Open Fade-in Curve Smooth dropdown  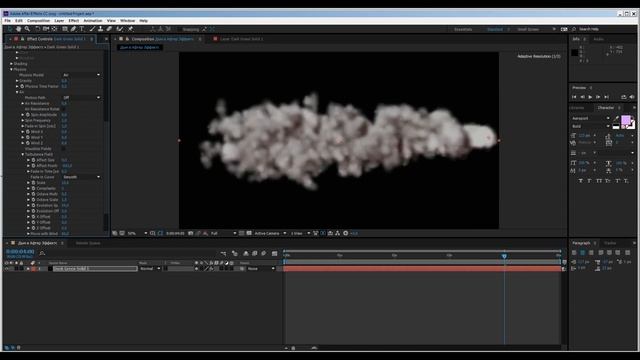click(x=81, y=177)
